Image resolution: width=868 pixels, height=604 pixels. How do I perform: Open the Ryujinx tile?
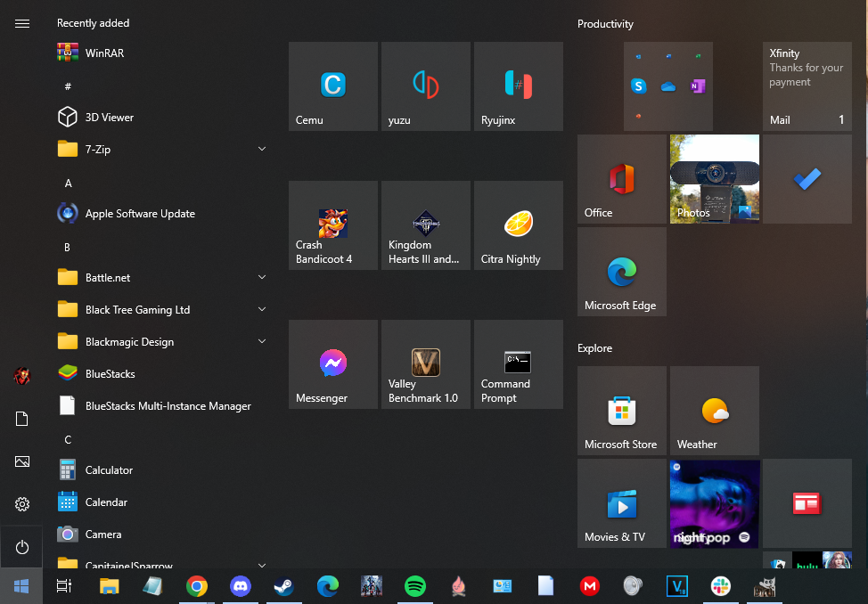coord(518,86)
